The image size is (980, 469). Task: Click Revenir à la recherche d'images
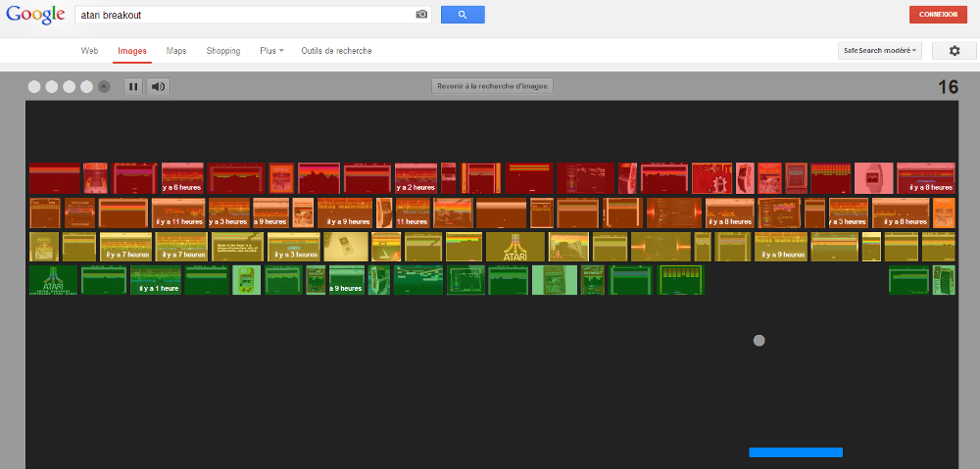point(493,86)
